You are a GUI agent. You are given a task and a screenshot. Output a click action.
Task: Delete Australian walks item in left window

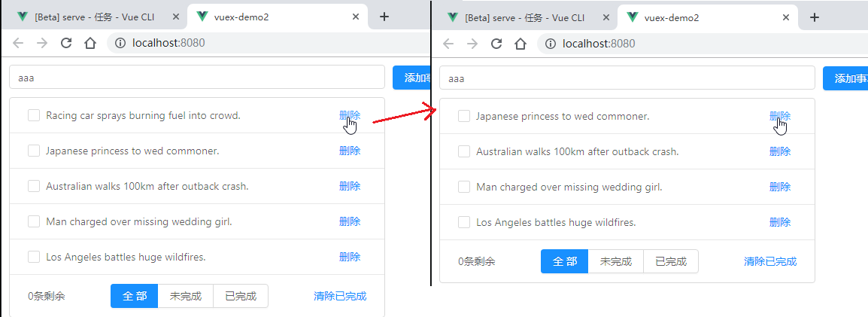(350, 186)
